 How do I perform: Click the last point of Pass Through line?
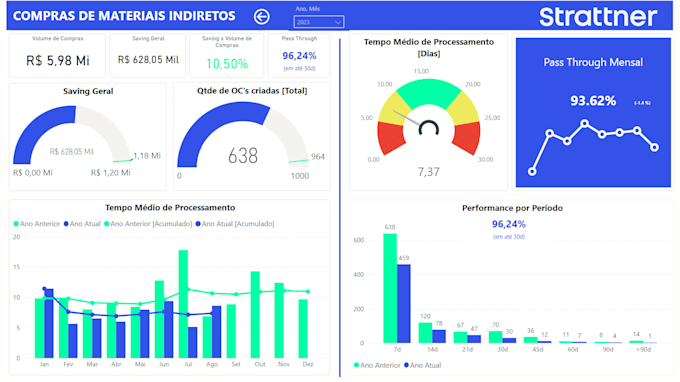654,147
